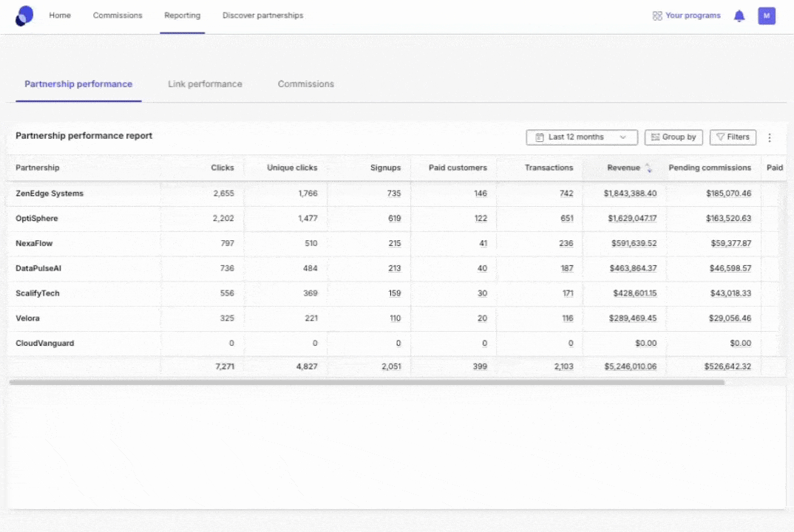Screen dimensions: 794x532
Task: Click DataPulseAI revenue $463,864.37
Action: point(633,268)
